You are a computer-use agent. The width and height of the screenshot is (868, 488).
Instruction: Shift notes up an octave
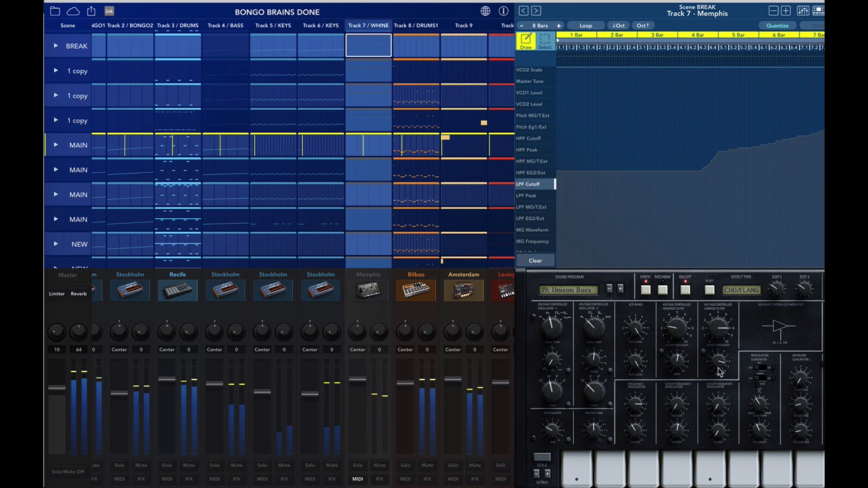click(643, 26)
